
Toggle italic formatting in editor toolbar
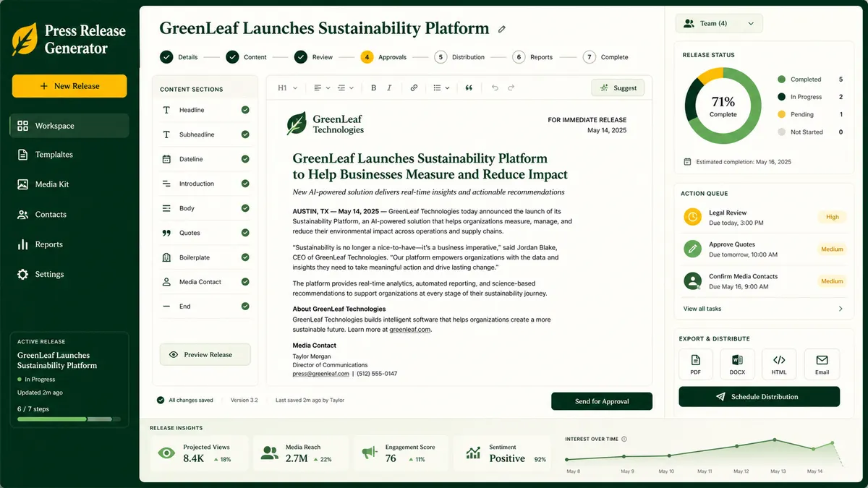(x=389, y=87)
